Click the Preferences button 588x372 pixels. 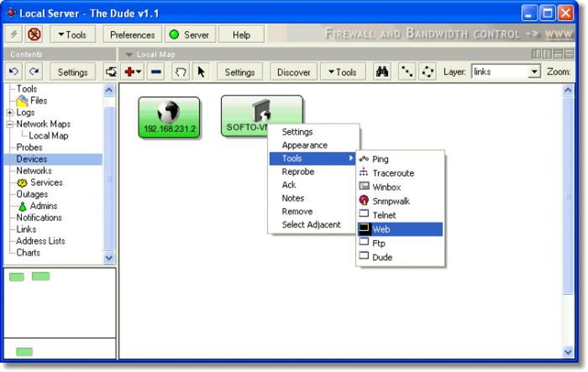133,35
